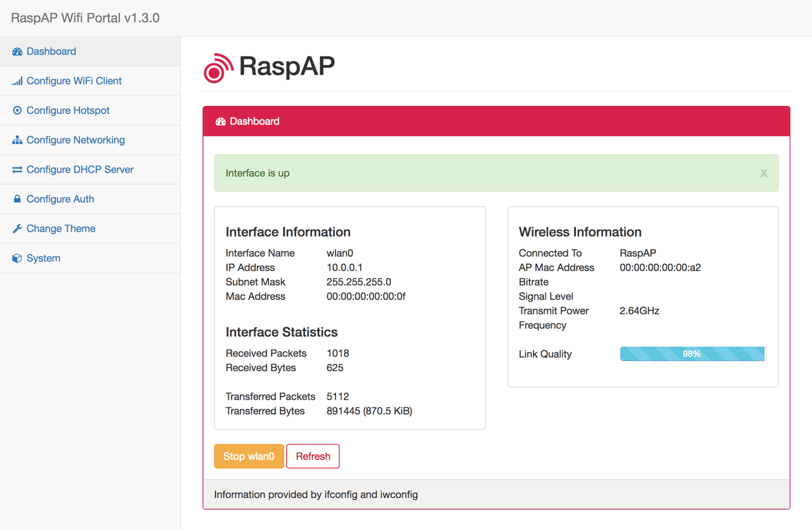Open Configure WiFi Client page
This screenshot has width=812, height=529.
(90, 81)
